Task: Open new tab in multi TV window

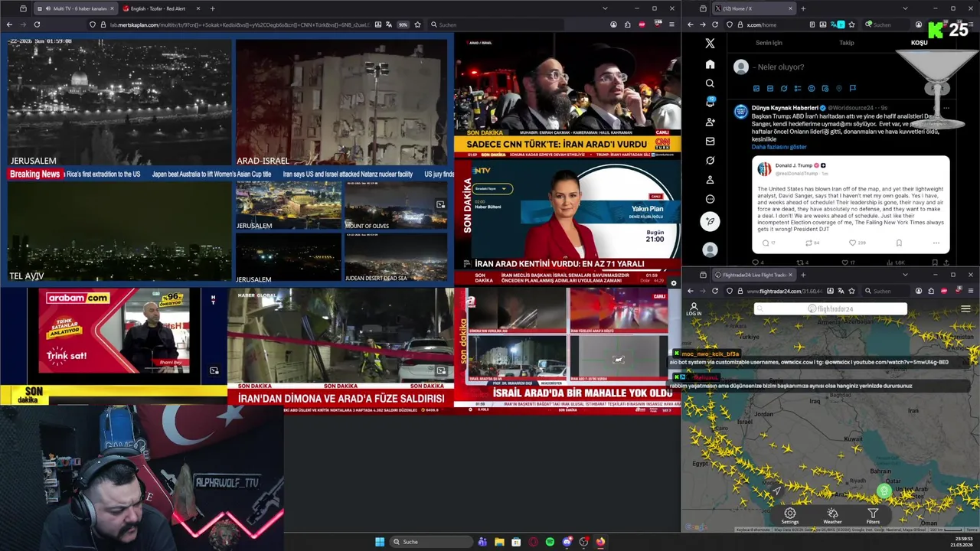Action: point(212,8)
